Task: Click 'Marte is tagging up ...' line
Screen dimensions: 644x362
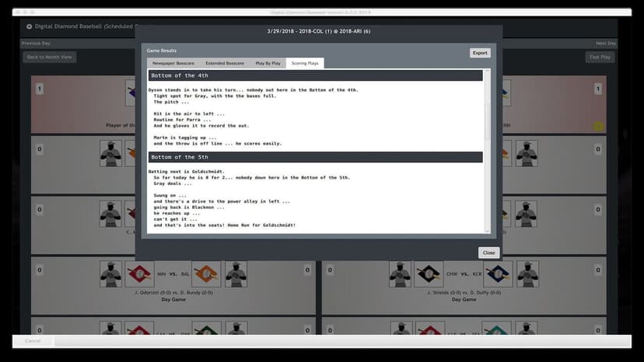Action: coord(185,137)
